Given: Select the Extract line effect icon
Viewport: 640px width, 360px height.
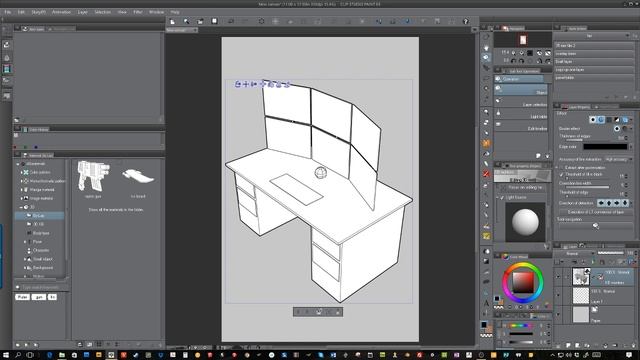Looking at the screenshot, I should tap(601, 120).
